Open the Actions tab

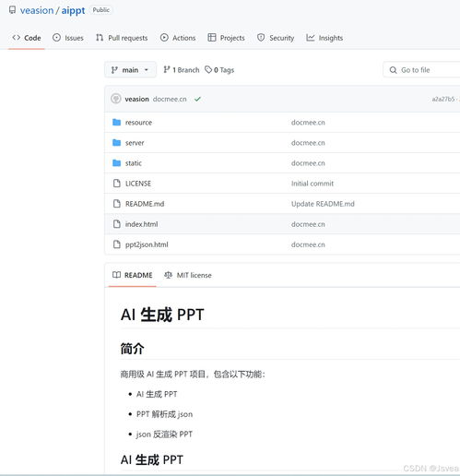point(178,38)
